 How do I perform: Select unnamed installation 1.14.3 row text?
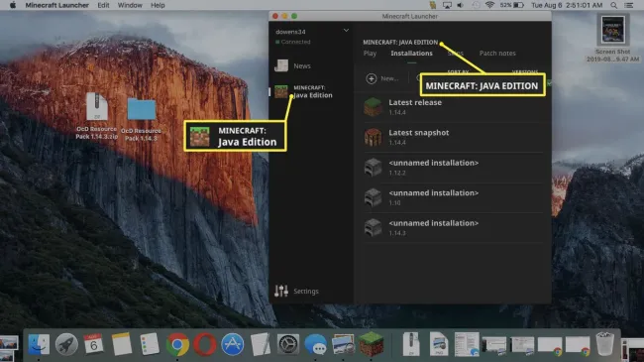coord(434,227)
